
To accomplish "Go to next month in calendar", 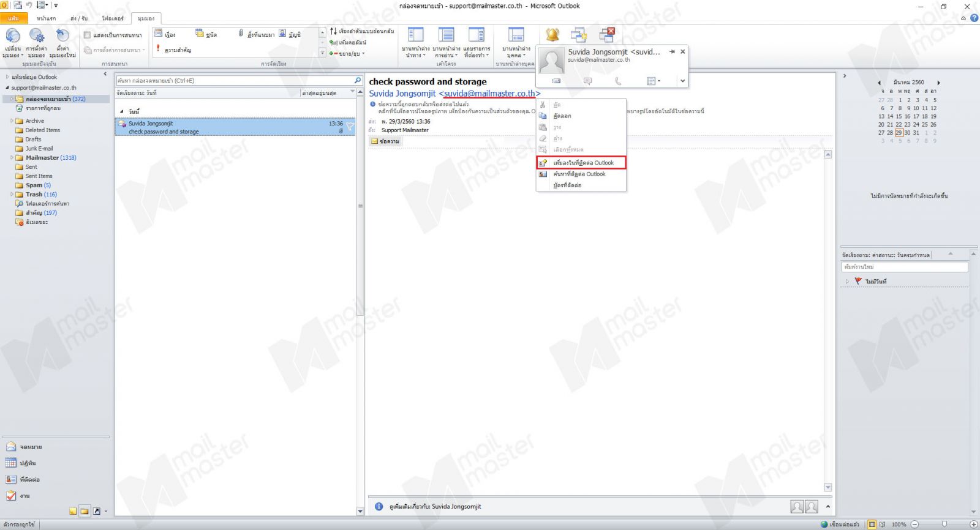I will (938, 83).
